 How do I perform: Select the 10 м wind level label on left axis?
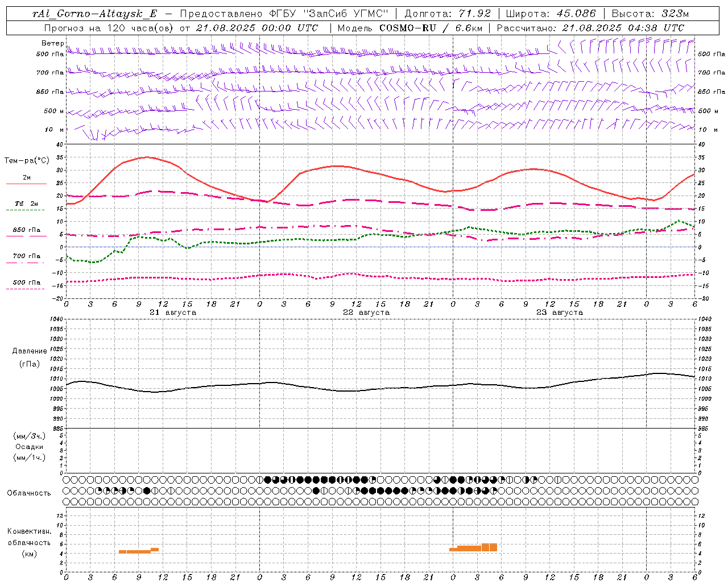(x=55, y=130)
